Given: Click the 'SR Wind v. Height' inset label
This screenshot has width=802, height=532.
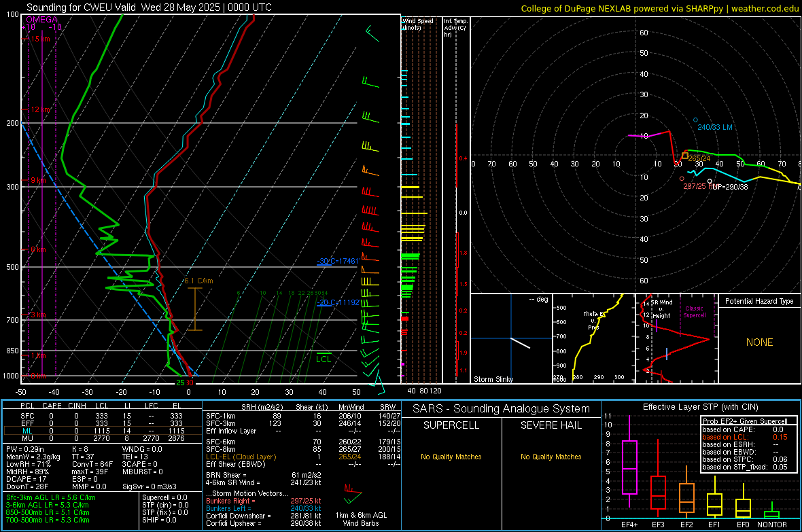Looking at the screenshot, I should pyautogui.click(x=661, y=309).
